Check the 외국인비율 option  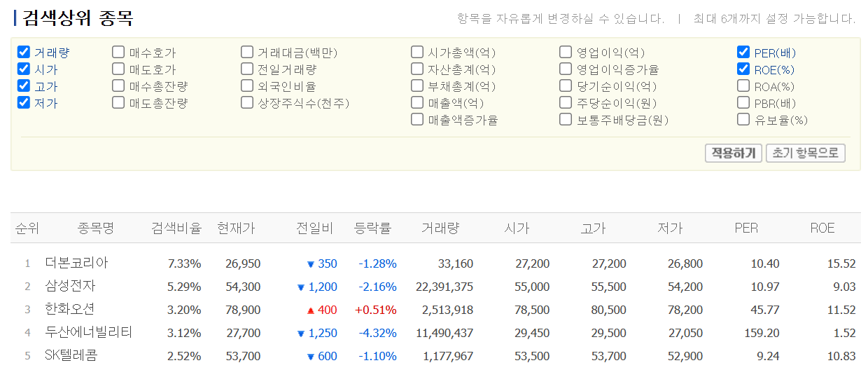coord(247,86)
